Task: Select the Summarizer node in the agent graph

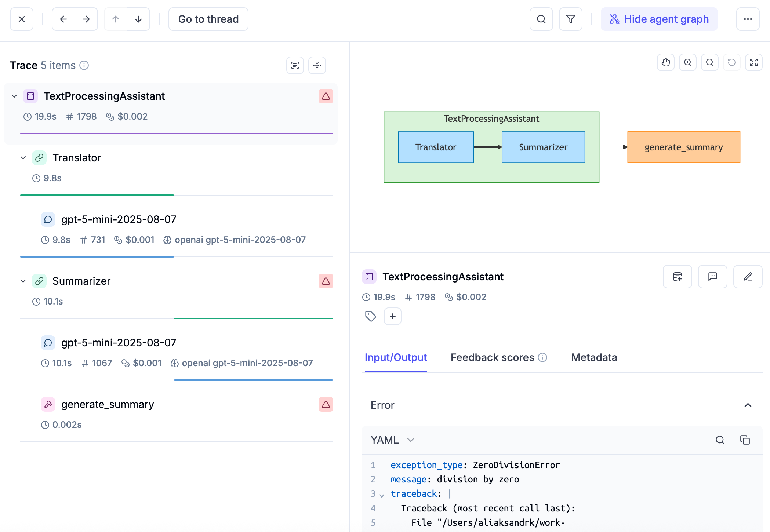Action: pyautogui.click(x=543, y=147)
